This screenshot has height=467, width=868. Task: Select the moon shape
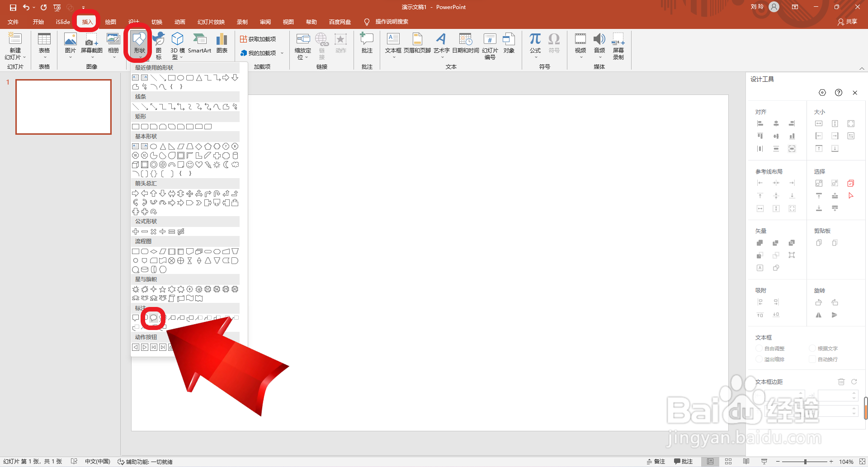tap(226, 165)
